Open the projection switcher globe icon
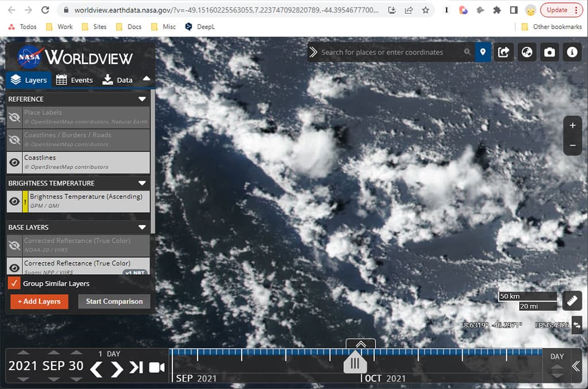 pos(527,52)
